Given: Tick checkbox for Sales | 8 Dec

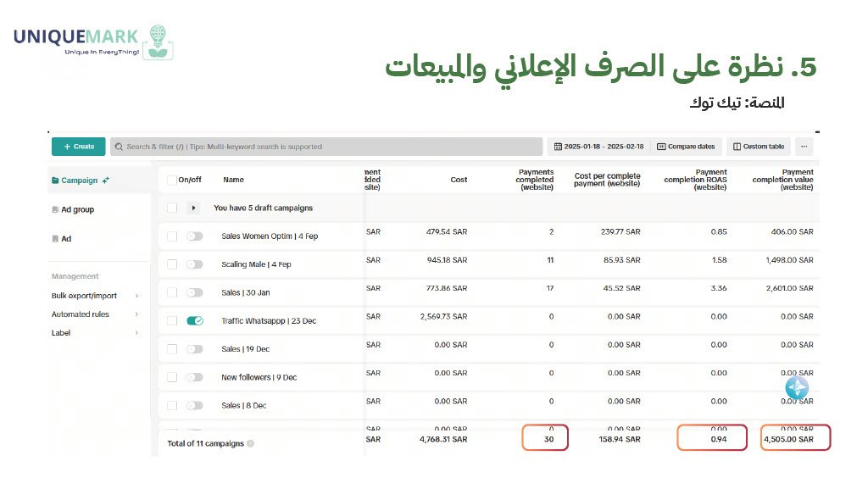Looking at the screenshot, I should [x=172, y=405].
